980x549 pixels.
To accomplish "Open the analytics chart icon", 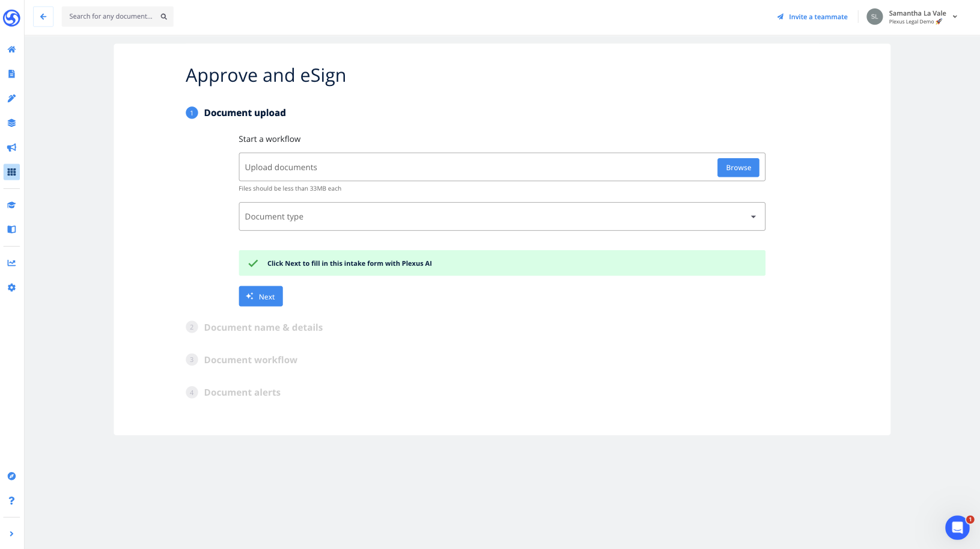I will [x=11, y=263].
